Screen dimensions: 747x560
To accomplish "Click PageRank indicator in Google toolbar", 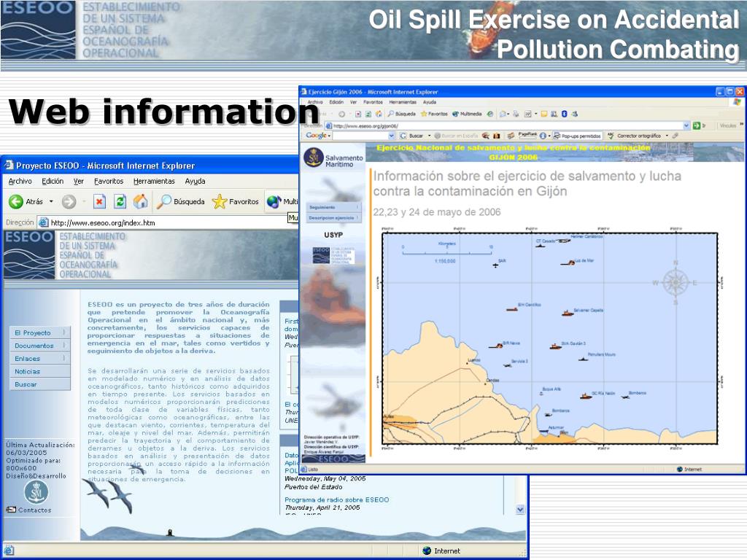I will tap(527, 136).
